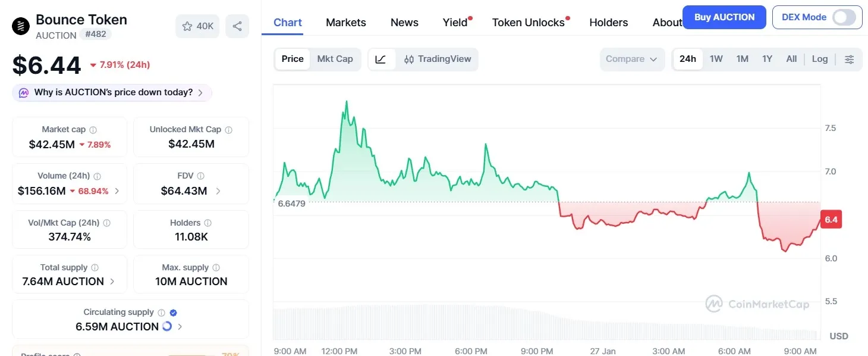Switch to TradingView candlestick view
The height and width of the screenshot is (356, 868).
(x=438, y=59)
